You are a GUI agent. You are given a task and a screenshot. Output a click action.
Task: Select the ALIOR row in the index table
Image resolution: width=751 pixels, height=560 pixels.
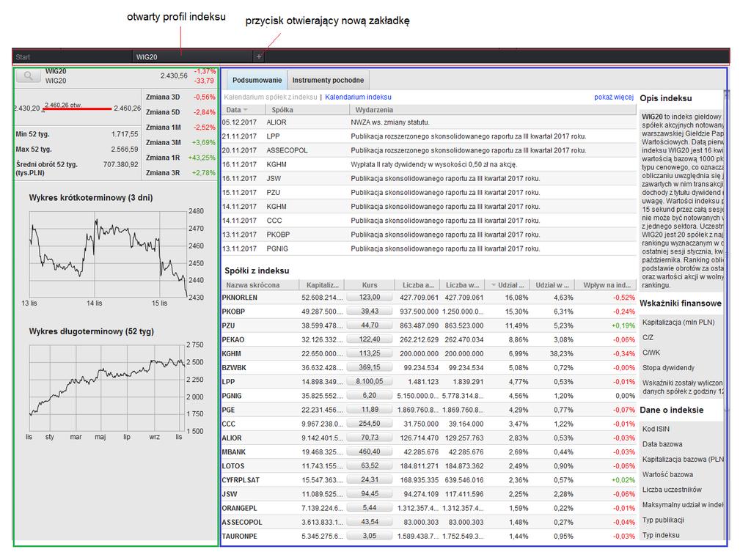click(428, 438)
